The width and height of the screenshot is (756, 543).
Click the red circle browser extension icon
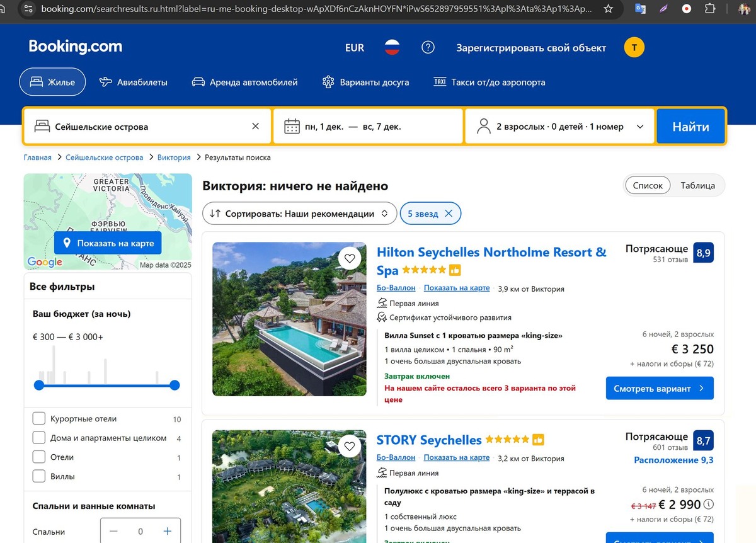(x=687, y=9)
